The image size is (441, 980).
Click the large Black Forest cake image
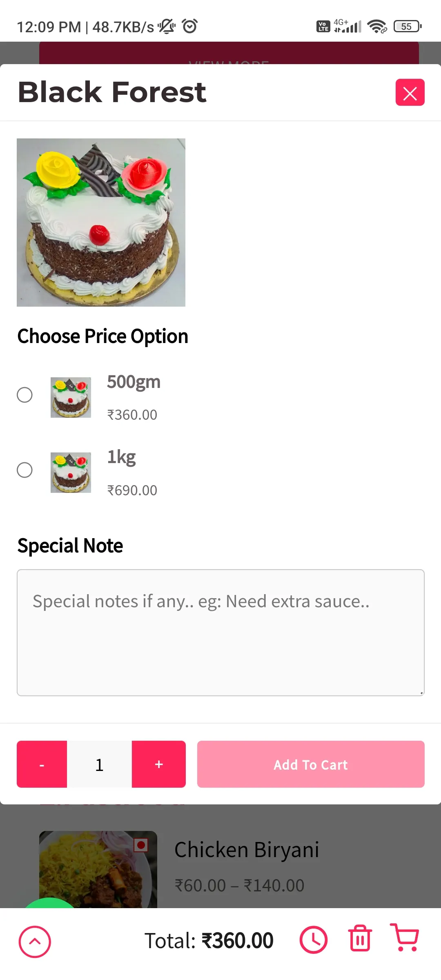click(x=101, y=223)
